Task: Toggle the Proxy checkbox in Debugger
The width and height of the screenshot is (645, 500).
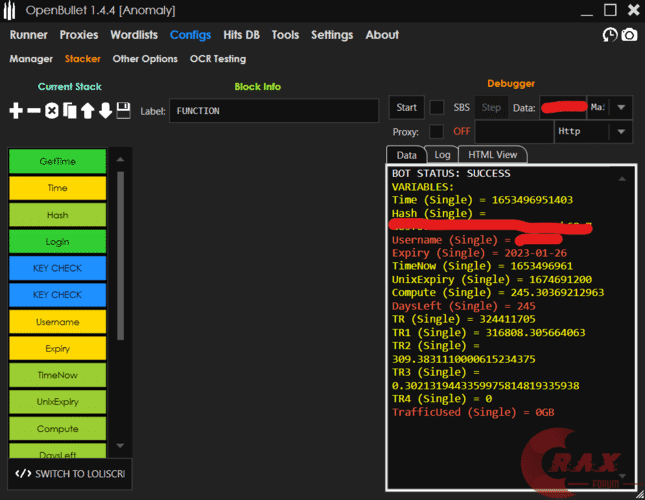Action: 437,131
